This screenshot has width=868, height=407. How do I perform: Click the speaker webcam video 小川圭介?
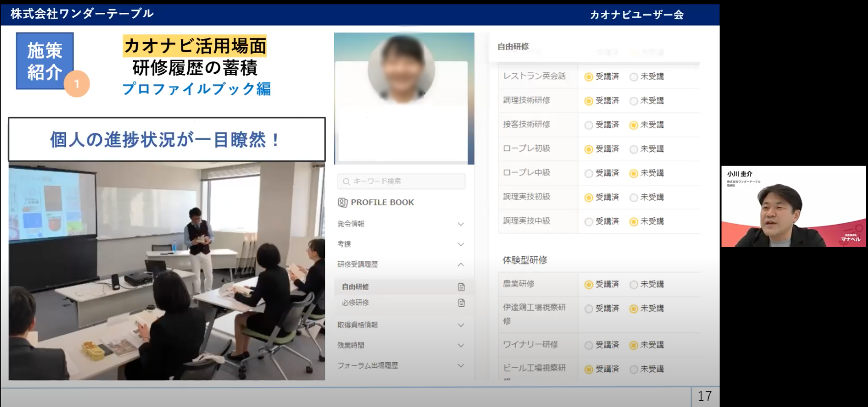coord(793,206)
